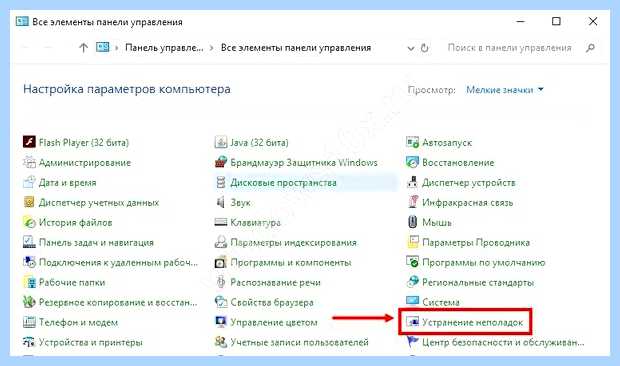This screenshot has width=620, height=366.
Task: Open the Система icon
Action: 412,302
